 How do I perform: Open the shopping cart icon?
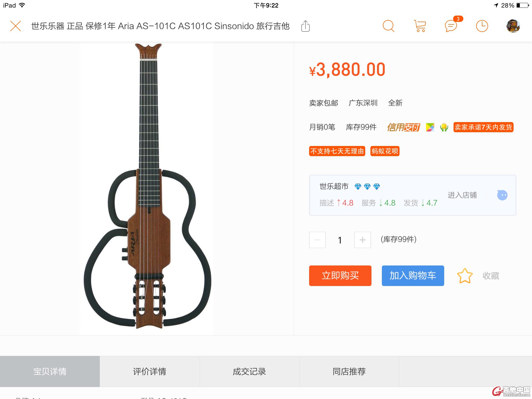tap(420, 26)
